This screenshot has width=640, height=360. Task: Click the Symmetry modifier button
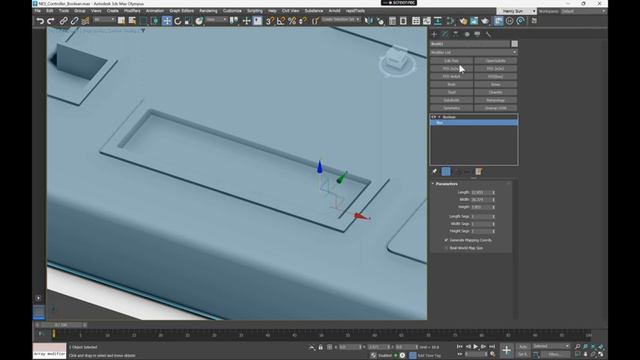[x=451, y=108]
